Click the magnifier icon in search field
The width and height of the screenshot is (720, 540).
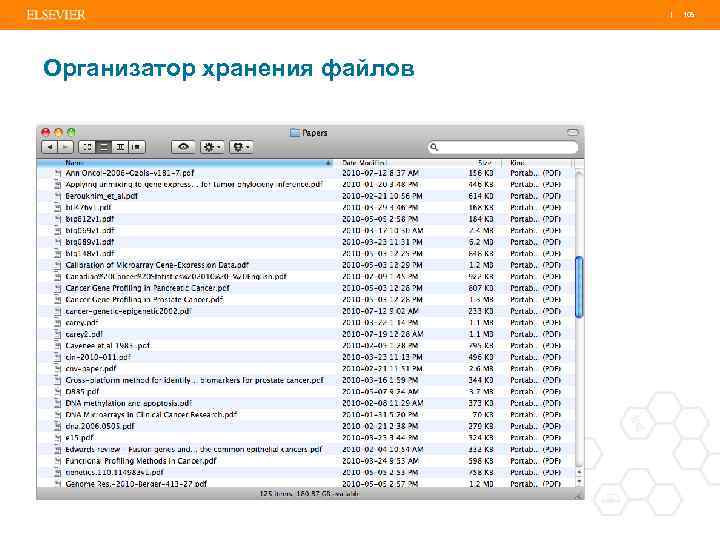coord(434,147)
